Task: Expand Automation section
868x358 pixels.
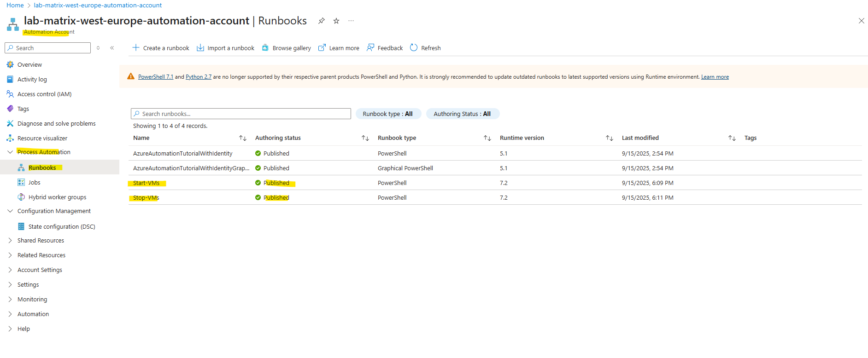Action: pos(10,314)
